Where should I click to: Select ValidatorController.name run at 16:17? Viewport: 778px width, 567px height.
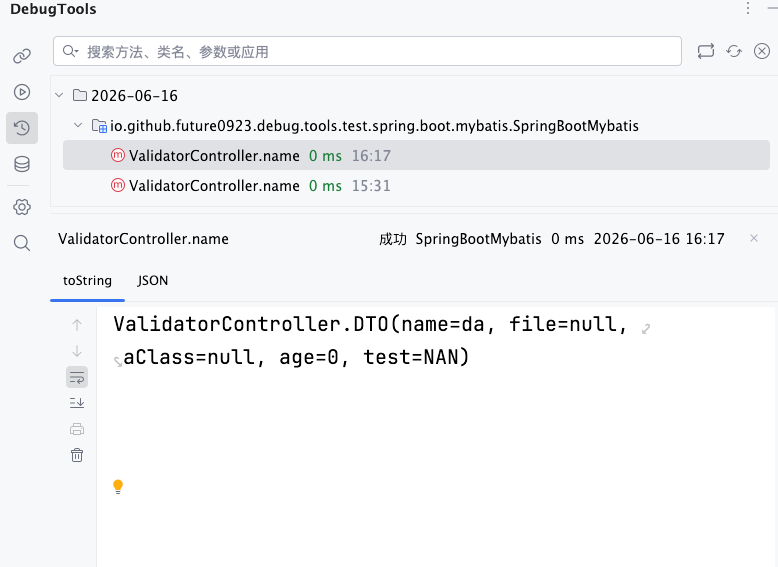[416, 155]
